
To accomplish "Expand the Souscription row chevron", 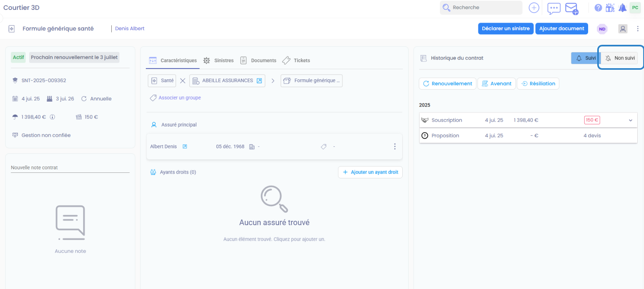I will pos(631,120).
